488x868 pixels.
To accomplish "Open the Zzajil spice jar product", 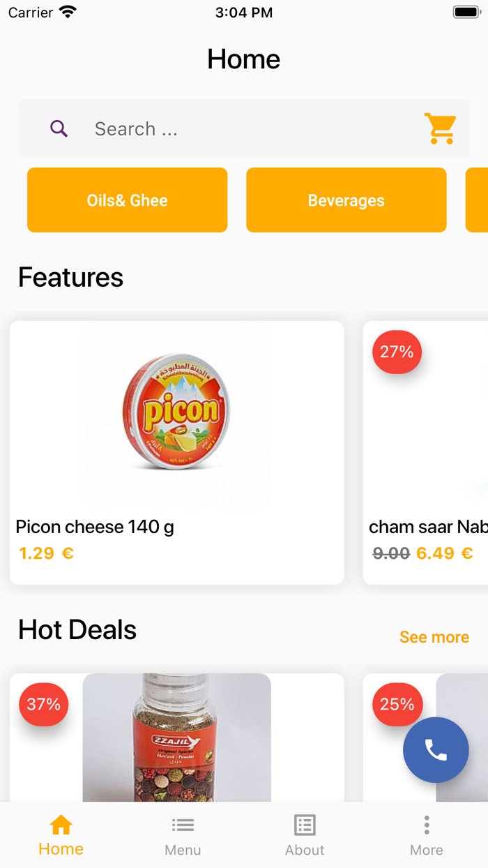I will click(x=177, y=740).
